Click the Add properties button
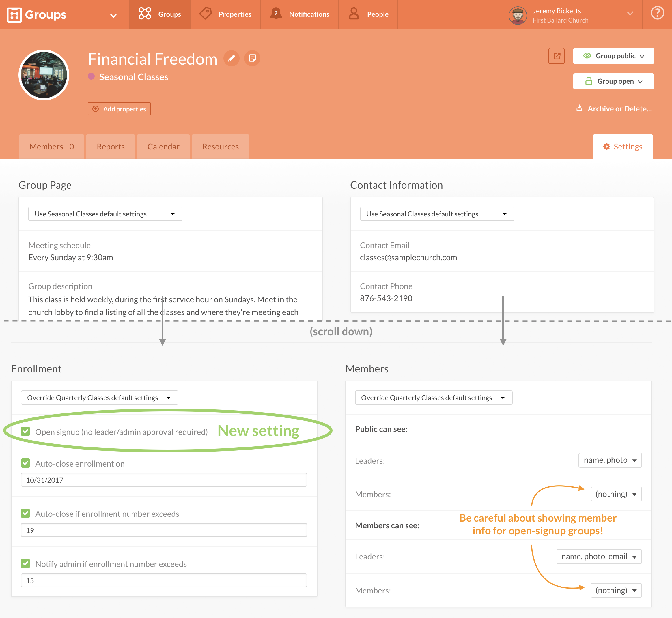Screen dimensions: 672x618 (119, 109)
